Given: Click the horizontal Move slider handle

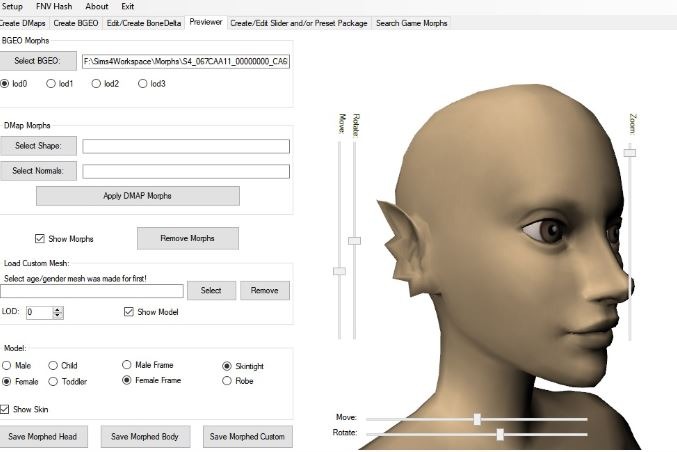Looking at the screenshot, I should (477, 419).
